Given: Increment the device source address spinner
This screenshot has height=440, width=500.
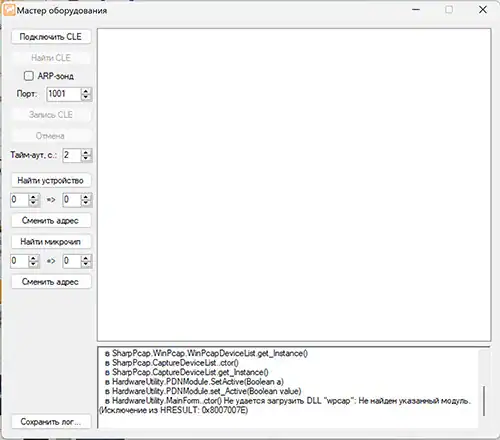Looking at the screenshot, I should (33, 197).
